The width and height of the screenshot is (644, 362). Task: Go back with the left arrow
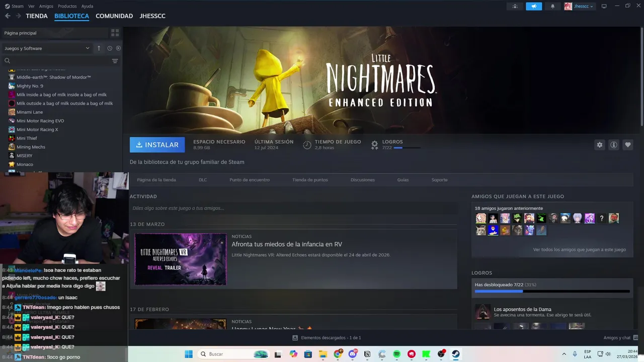tap(8, 16)
